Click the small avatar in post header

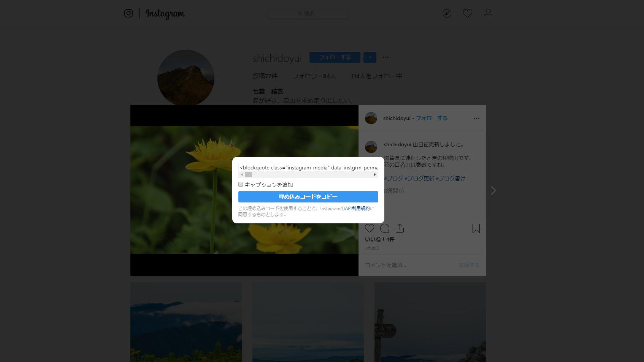click(371, 118)
